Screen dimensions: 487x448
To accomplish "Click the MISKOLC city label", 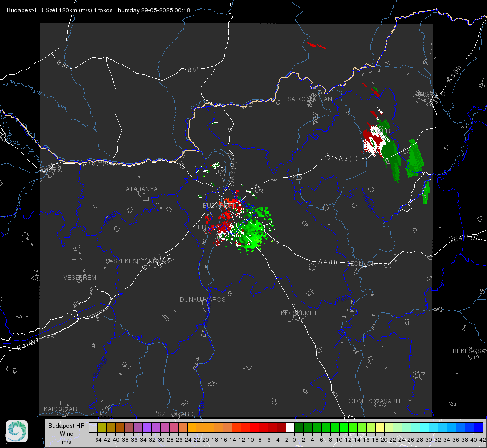I will click(431, 94).
